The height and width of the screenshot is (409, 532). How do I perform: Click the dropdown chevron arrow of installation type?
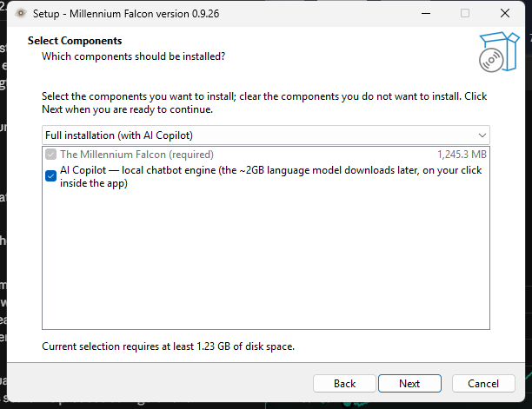click(x=482, y=135)
